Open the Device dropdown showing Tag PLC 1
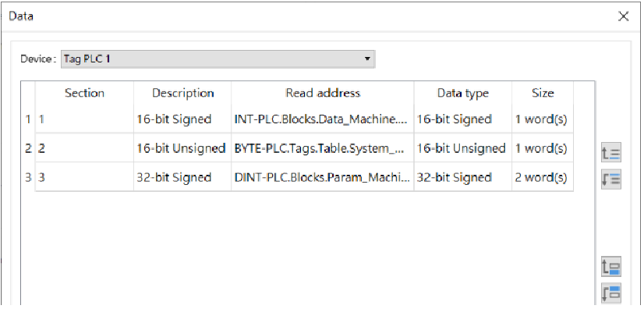644x309 pixels. [218, 59]
